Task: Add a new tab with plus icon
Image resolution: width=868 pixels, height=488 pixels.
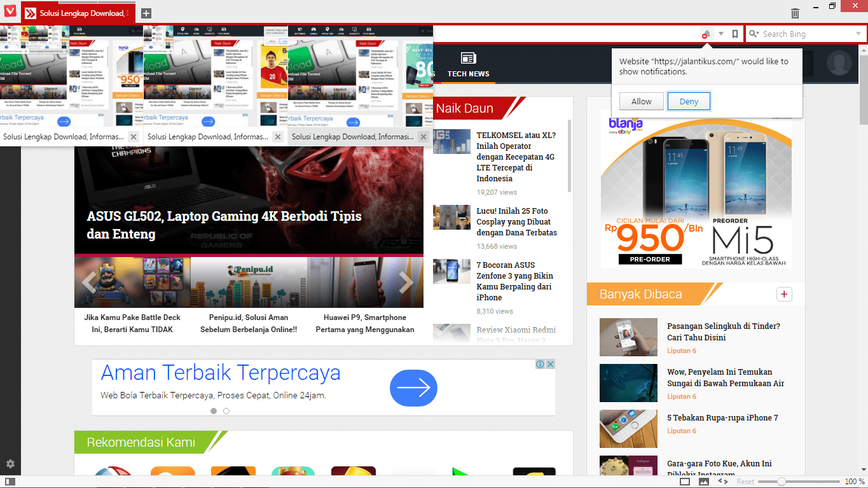Action: tap(146, 13)
